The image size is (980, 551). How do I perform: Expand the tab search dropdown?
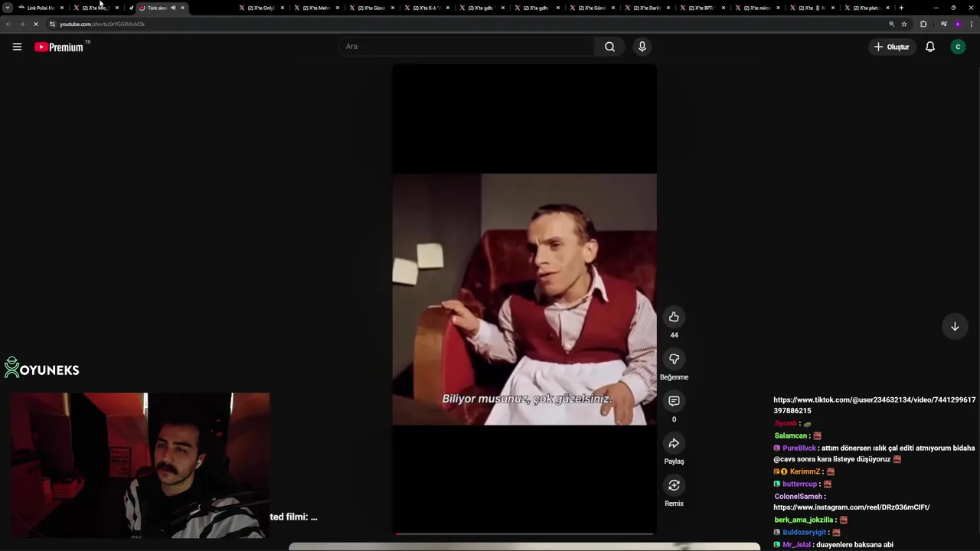pyautogui.click(x=8, y=8)
